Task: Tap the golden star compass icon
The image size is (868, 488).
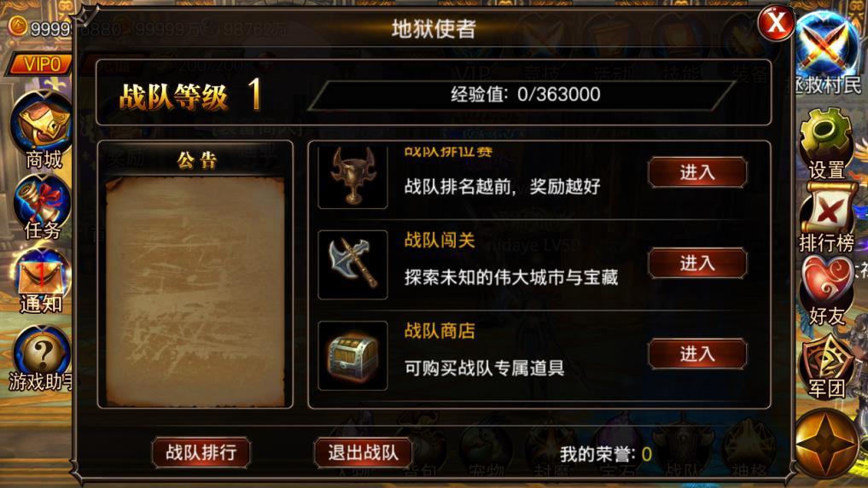Action: [x=827, y=444]
